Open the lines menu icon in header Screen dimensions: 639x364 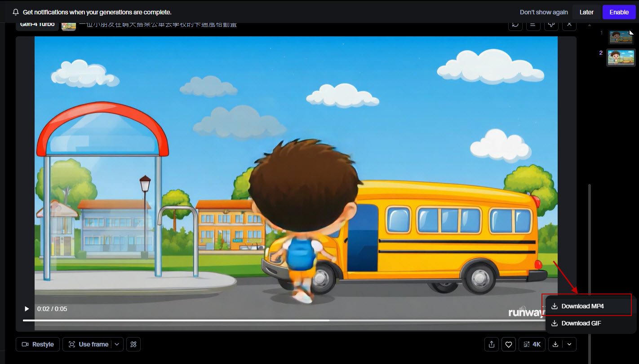point(533,24)
